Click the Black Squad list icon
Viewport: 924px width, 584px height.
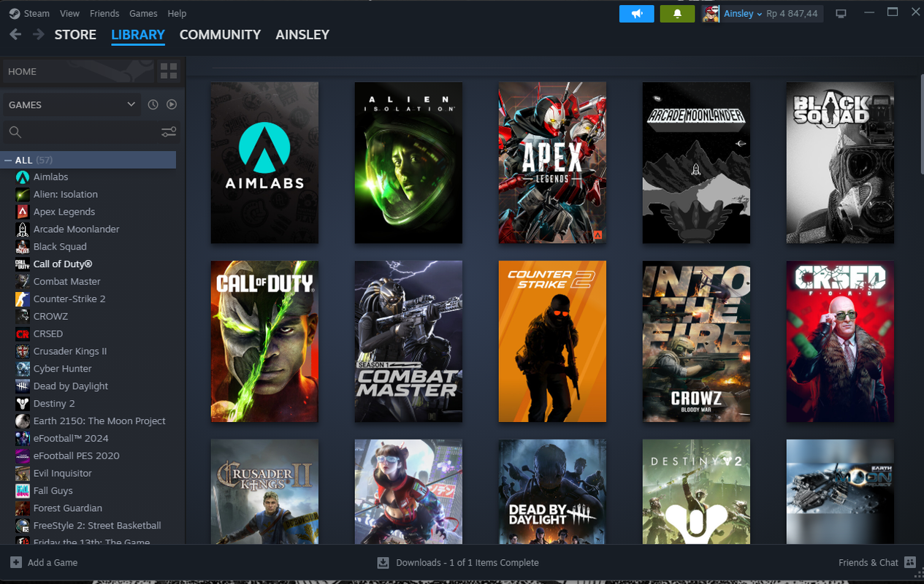[22, 247]
